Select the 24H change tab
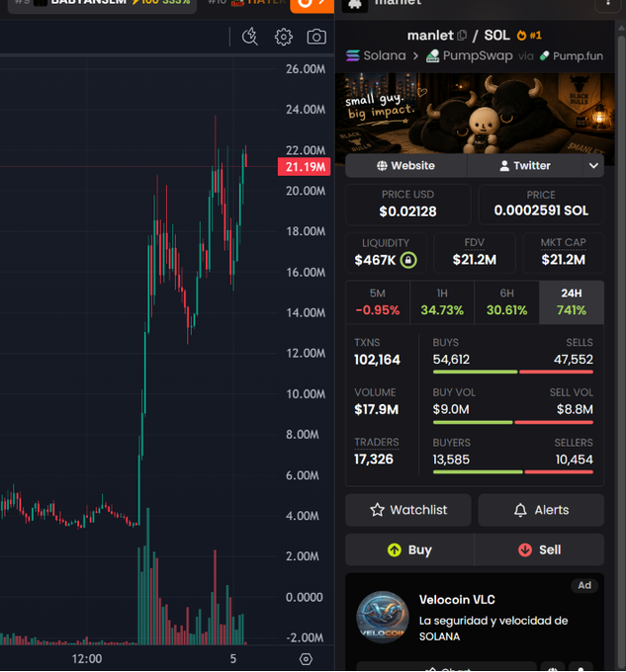 tap(572, 302)
